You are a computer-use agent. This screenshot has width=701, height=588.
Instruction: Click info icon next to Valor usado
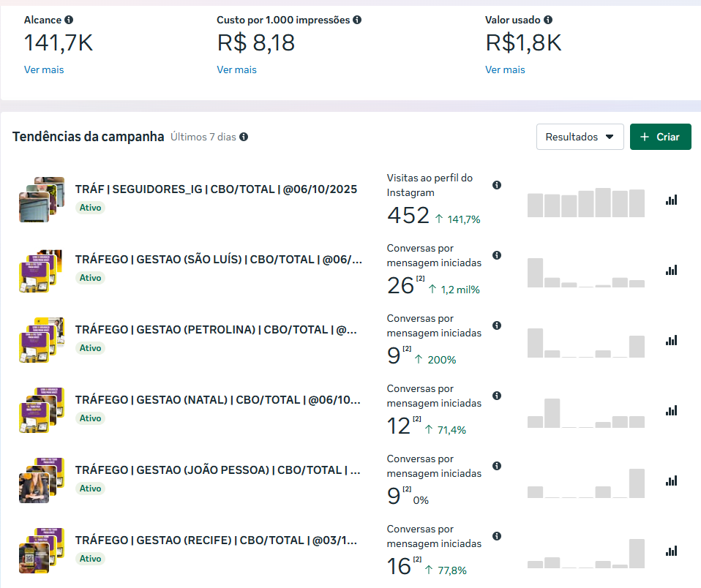click(x=548, y=20)
